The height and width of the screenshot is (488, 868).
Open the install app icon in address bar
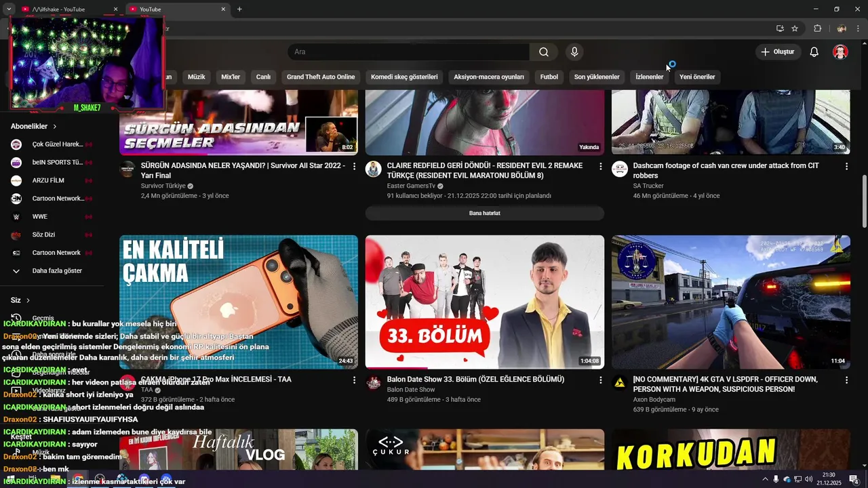pyautogui.click(x=780, y=28)
